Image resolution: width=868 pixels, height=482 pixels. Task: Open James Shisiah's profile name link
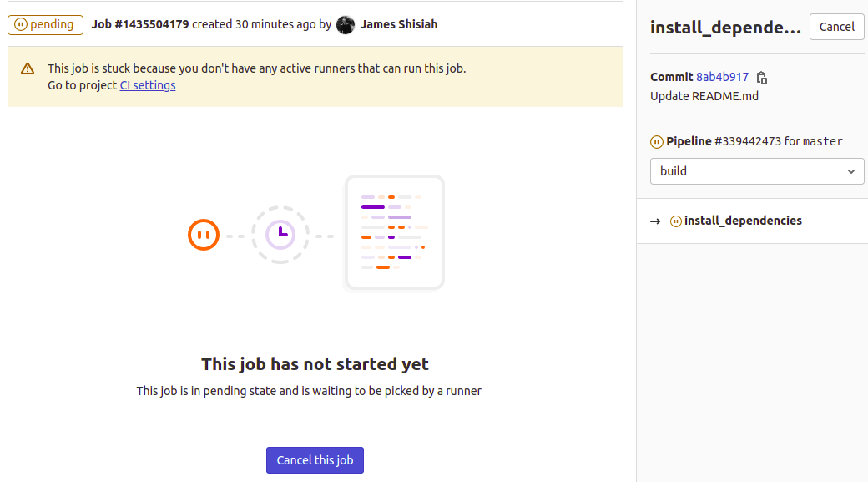(x=399, y=24)
